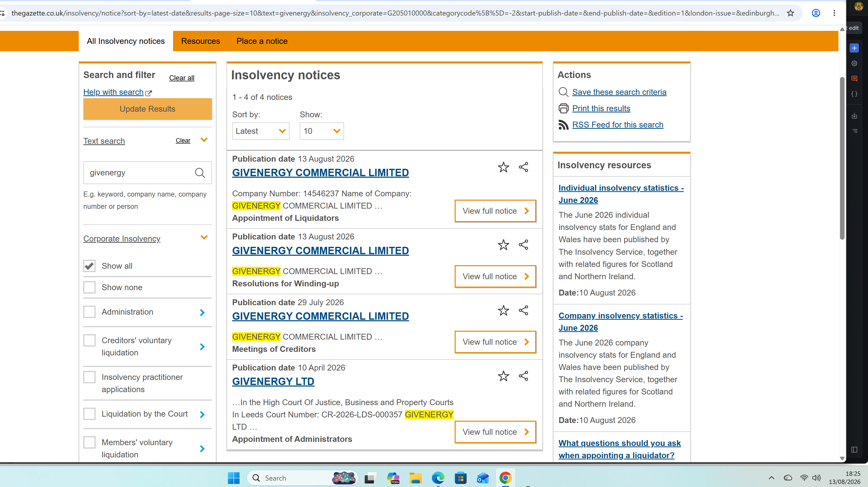Open the Resources tab
Screen dimensions: 868x487
(x=201, y=41)
